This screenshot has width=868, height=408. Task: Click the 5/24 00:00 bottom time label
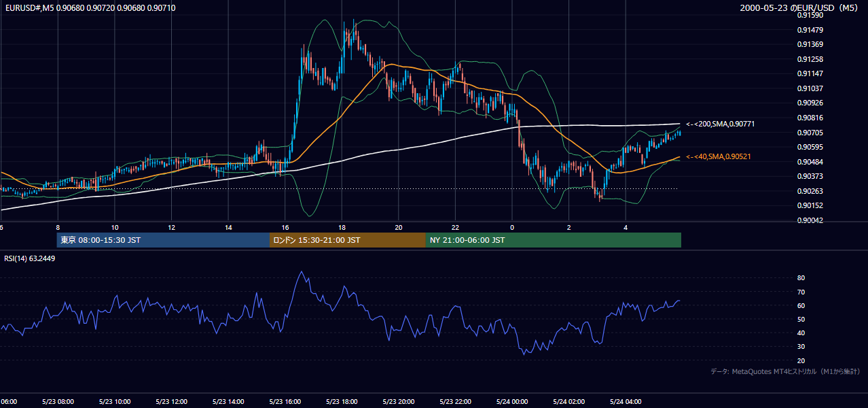511,401
